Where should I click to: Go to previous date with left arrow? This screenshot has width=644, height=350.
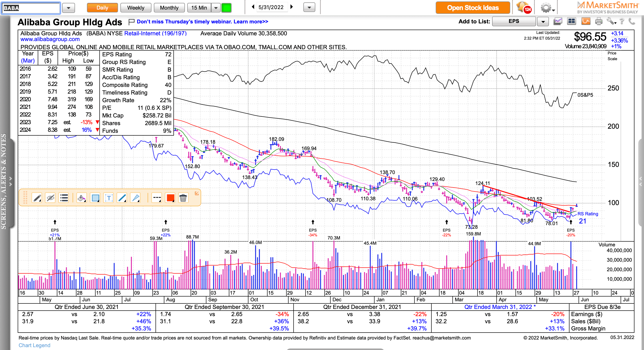[253, 7]
